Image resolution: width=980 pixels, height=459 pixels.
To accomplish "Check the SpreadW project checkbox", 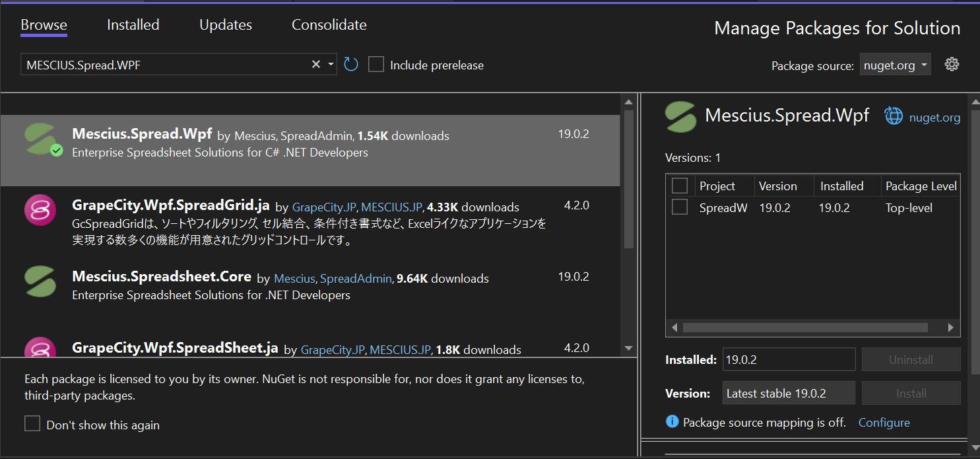I will [x=680, y=207].
